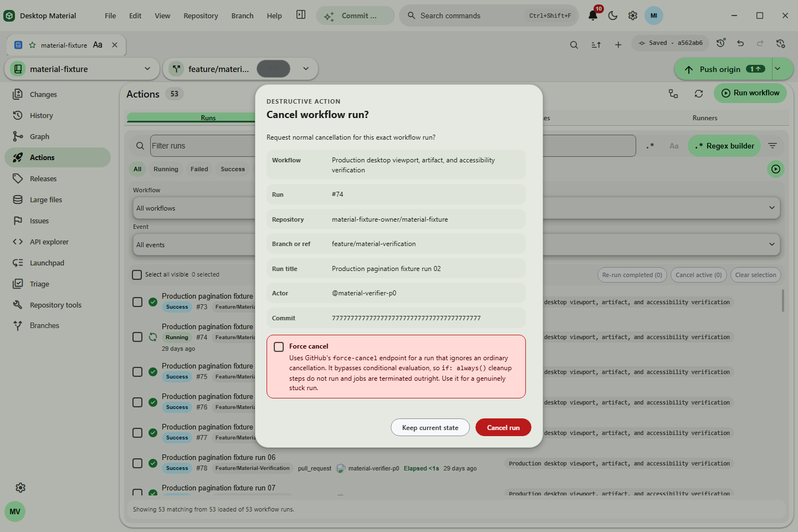Open the workflow graph icon in Actions header
This screenshot has height=532, width=798.
(x=673, y=94)
